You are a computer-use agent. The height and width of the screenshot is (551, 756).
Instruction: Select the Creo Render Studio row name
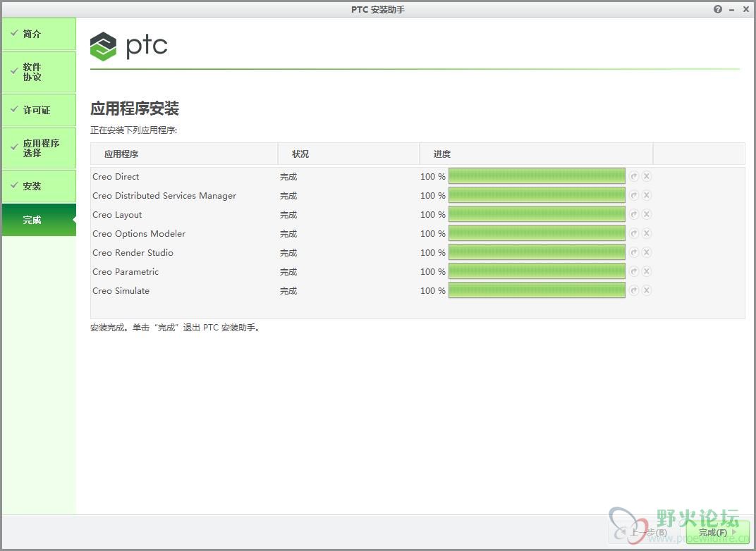[x=133, y=253]
